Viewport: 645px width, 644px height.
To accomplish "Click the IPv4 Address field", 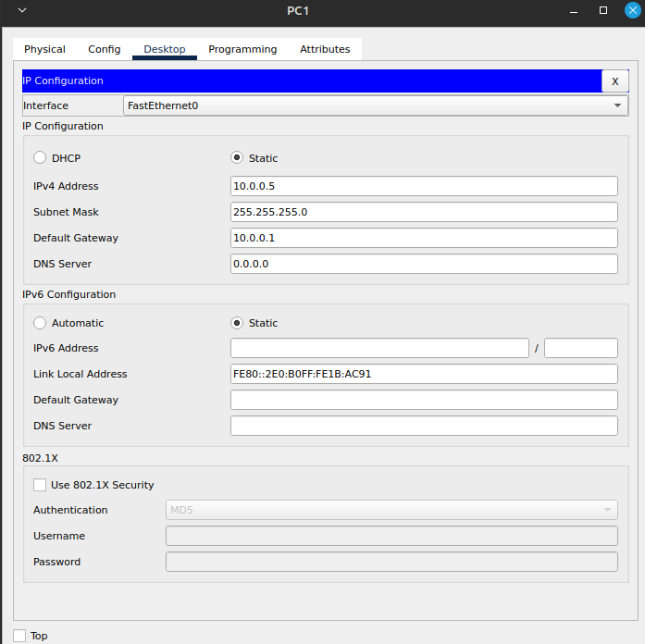I will click(x=424, y=186).
